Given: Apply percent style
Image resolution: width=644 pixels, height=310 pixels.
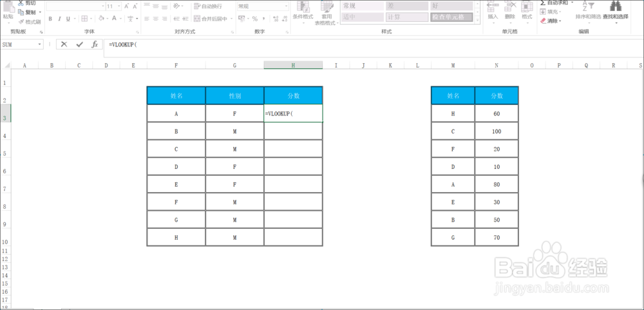Looking at the screenshot, I should click(254, 19).
